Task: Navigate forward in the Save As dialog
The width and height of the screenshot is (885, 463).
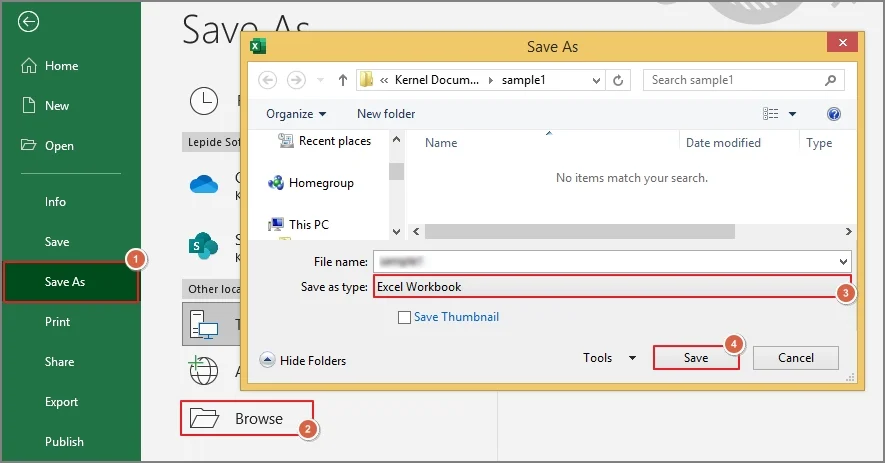Action: click(296, 80)
